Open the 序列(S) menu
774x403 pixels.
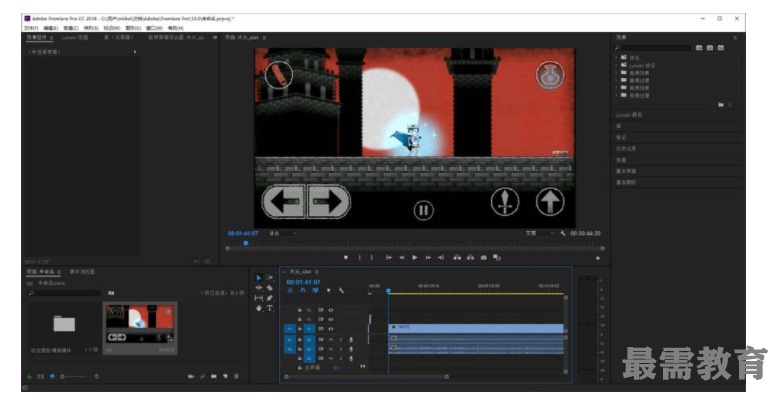click(91, 28)
